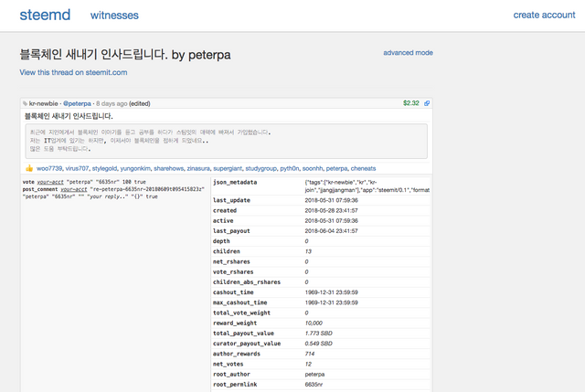Open voter sharehows profile
Screen dimensions: 585x392
pos(168,168)
